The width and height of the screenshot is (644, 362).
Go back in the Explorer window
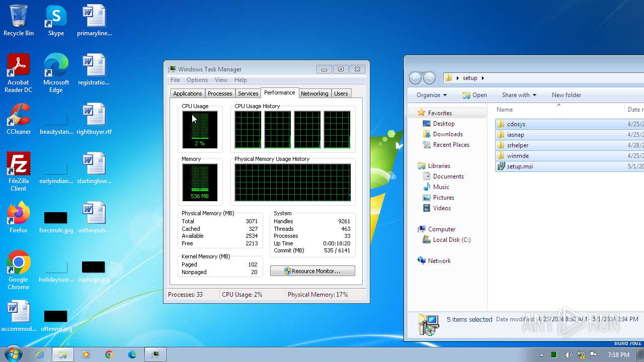[x=415, y=78]
